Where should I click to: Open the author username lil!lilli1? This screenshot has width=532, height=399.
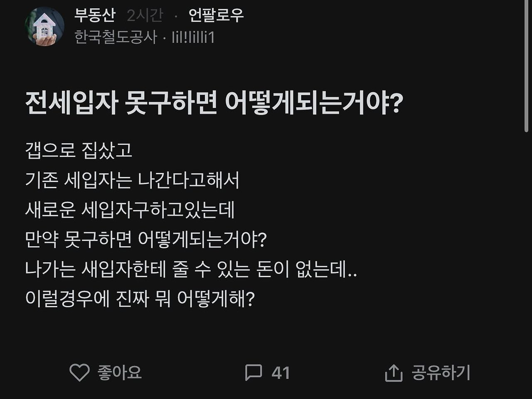point(193,37)
